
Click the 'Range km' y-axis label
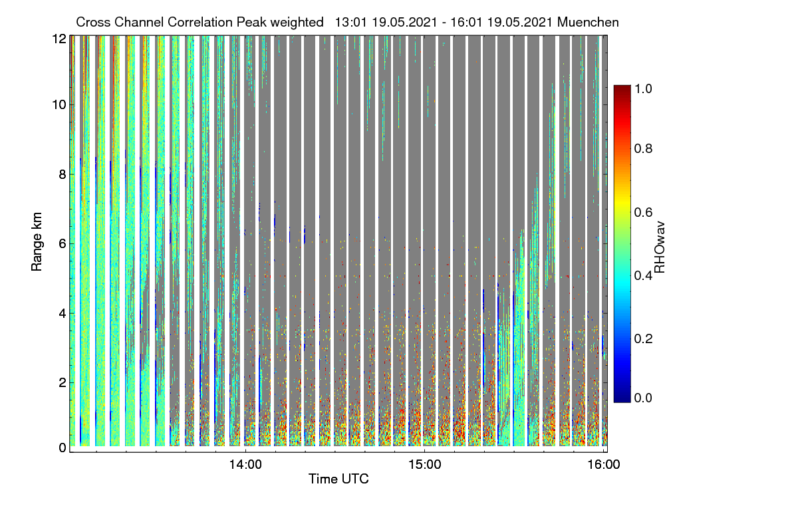pos(37,243)
